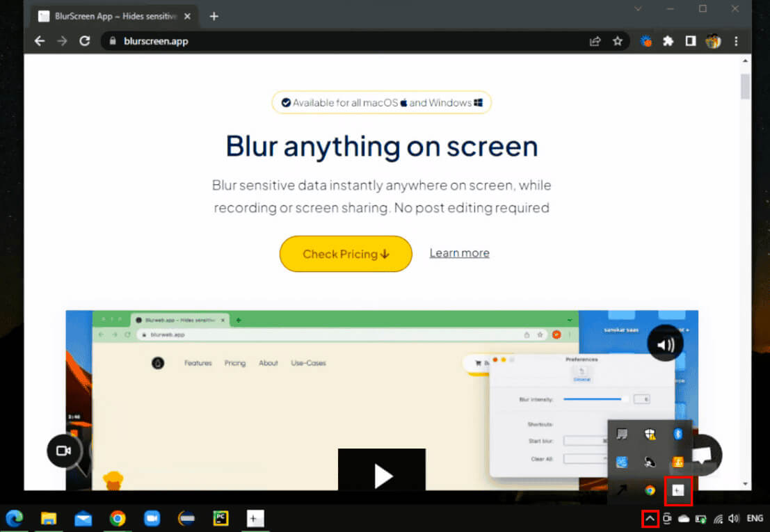This screenshot has width=770, height=532.
Task: Collapse the hidden tray icons chevron
Action: pos(650,518)
